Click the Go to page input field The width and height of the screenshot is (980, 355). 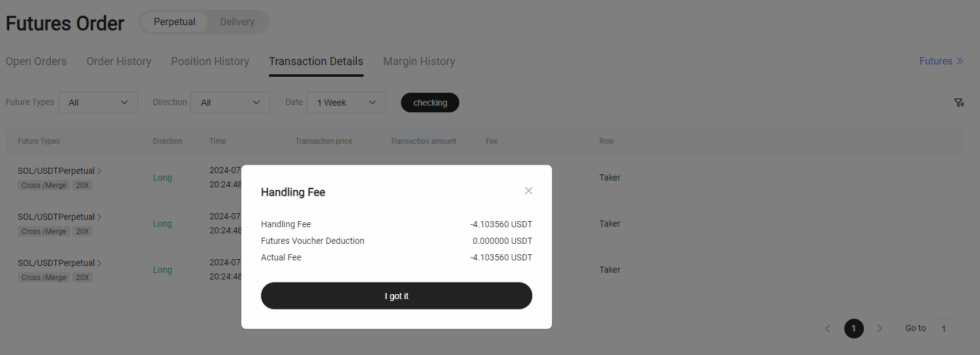943,329
